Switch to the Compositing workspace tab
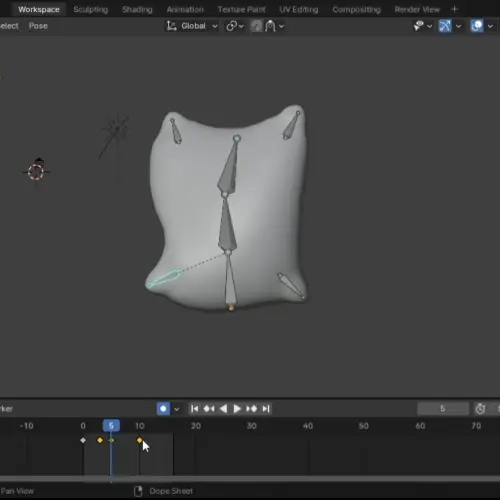 pyautogui.click(x=356, y=9)
